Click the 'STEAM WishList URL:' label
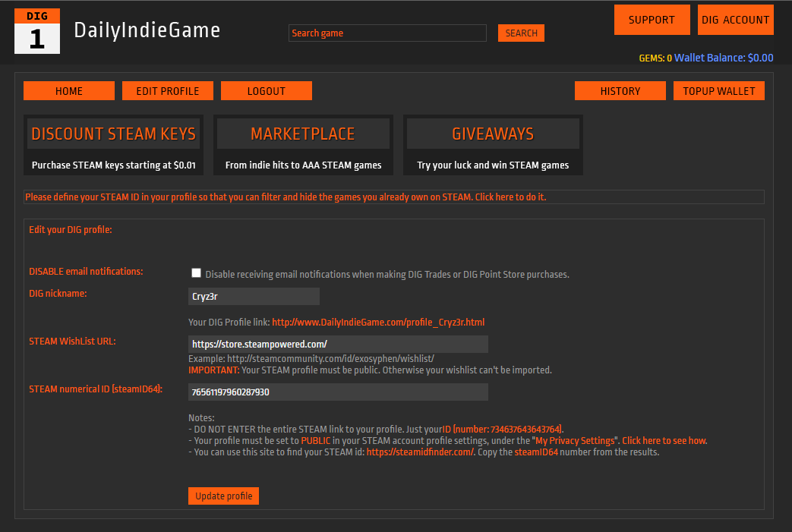 pyautogui.click(x=72, y=342)
